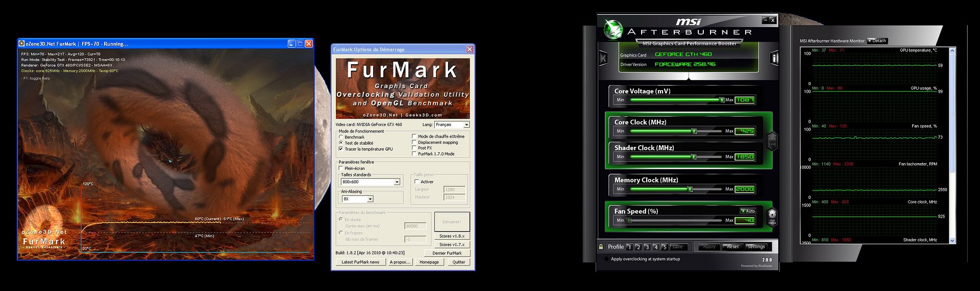Select profile slot 1
The height and width of the screenshot is (291, 980).
629,247
